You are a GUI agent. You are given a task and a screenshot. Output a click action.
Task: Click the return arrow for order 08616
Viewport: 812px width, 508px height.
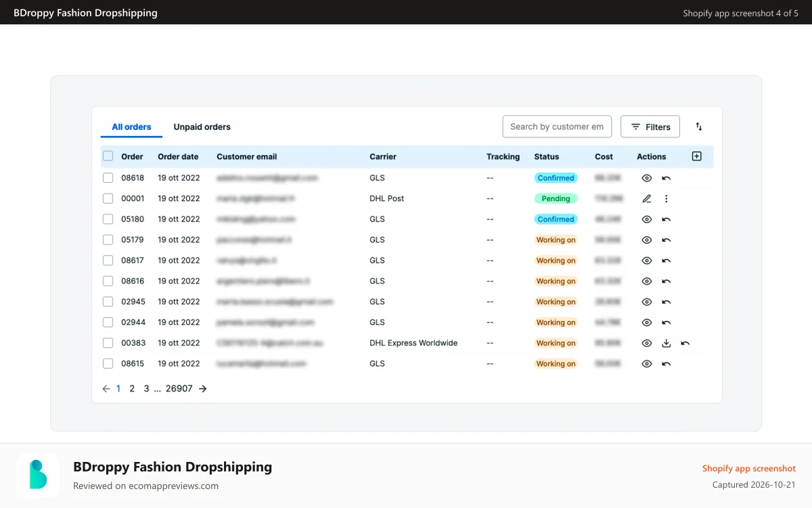click(x=666, y=281)
